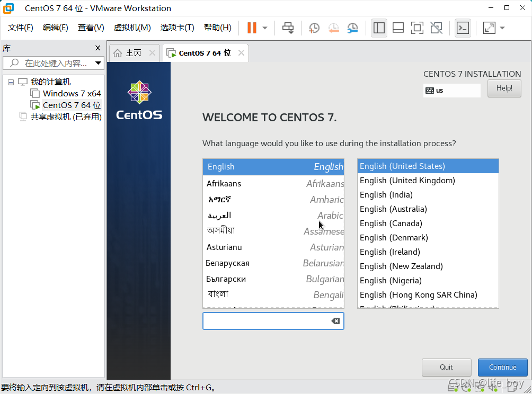Image resolution: width=532 pixels, height=394 pixels.
Task: Choose English (Nigeria) locale
Action: pyautogui.click(x=428, y=281)
